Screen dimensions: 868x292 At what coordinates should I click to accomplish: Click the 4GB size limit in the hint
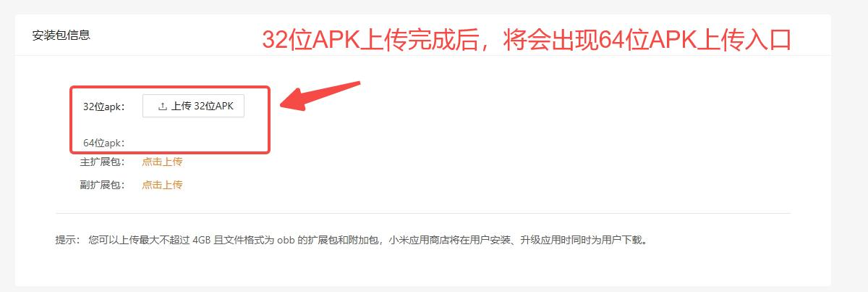tap(202, 240)
